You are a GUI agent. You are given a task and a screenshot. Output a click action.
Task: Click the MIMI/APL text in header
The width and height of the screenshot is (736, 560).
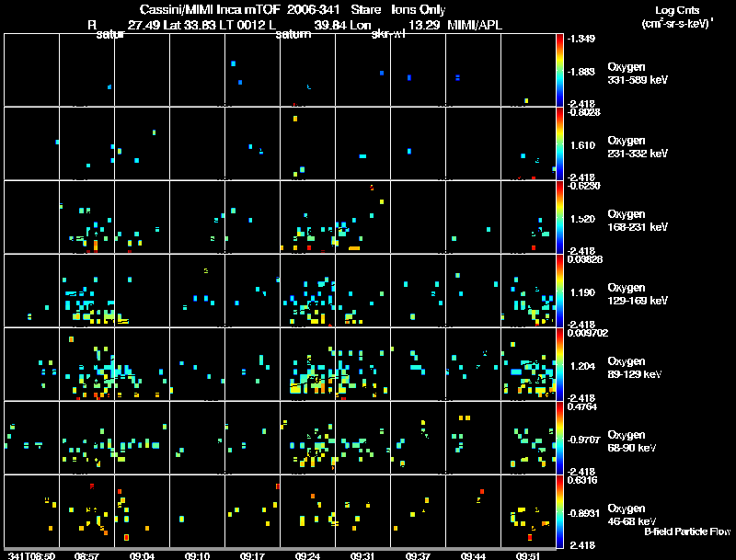(x=475, y=25)
